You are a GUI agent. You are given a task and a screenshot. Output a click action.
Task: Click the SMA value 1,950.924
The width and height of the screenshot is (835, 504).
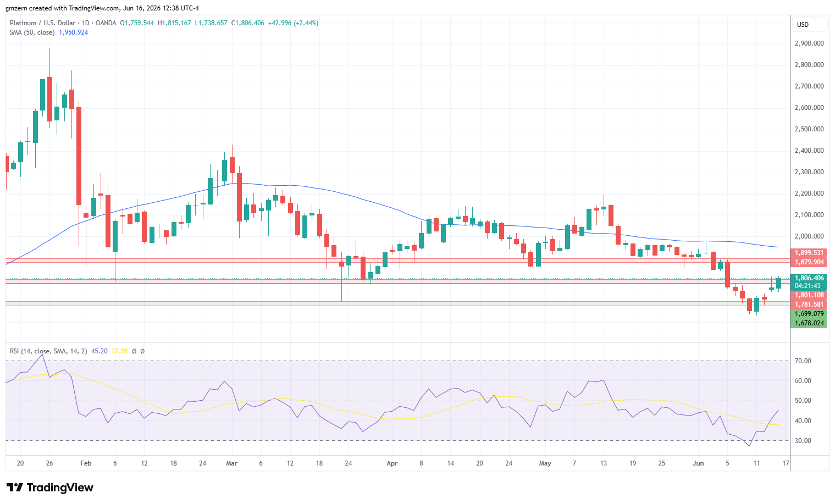point(74,32)
